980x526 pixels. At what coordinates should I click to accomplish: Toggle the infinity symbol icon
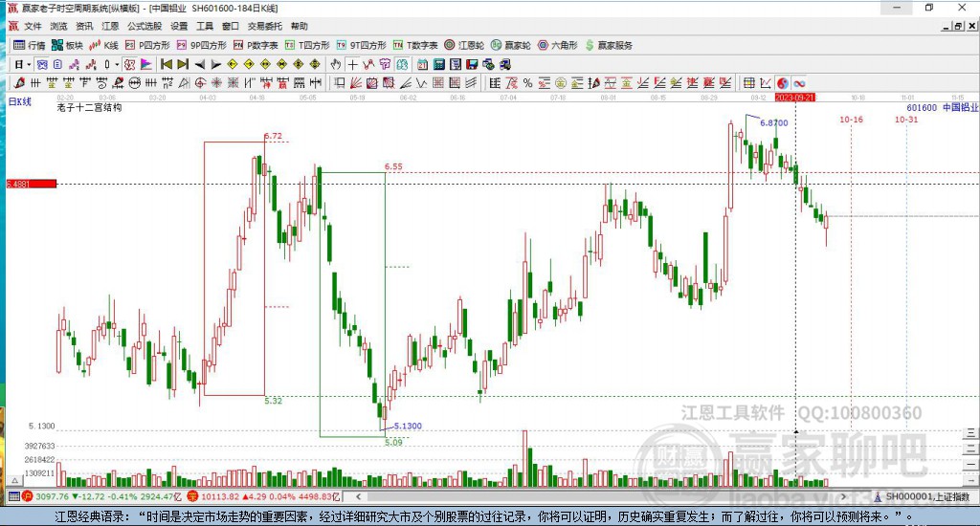798,83
